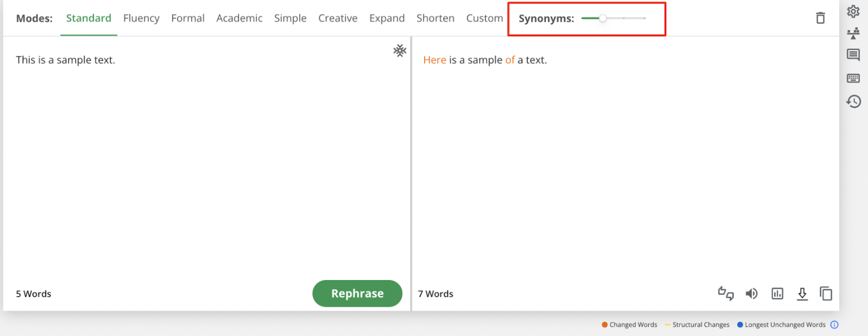
Task: Choose the Shorten mode
Action: 435,18
